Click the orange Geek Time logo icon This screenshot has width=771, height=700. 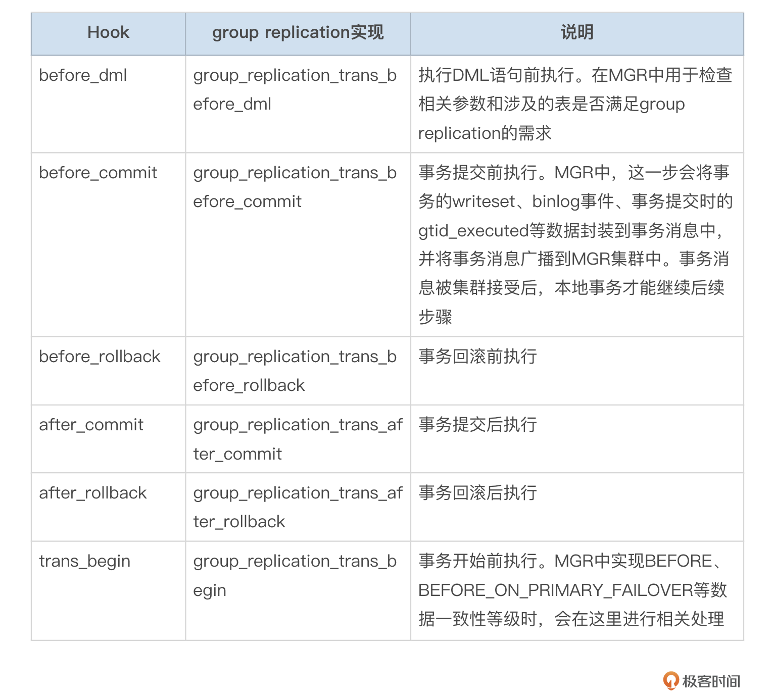coord(671,681)
